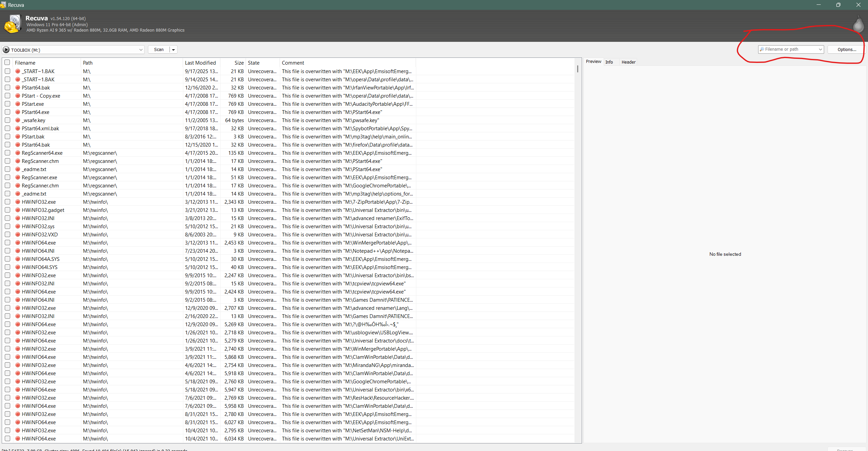Viewport: 868px width, 451px height.
Task: Click red status dot beside _wsafe.key
Action: coord(18,120)
